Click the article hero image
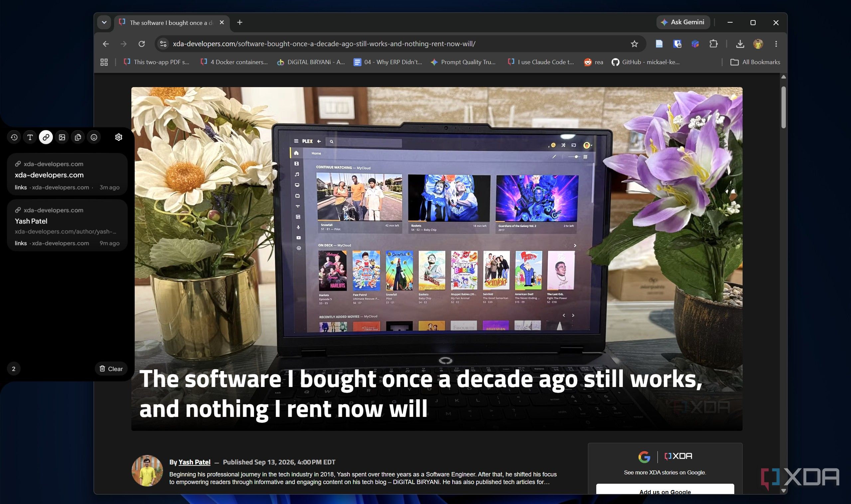 click(437, 259)
